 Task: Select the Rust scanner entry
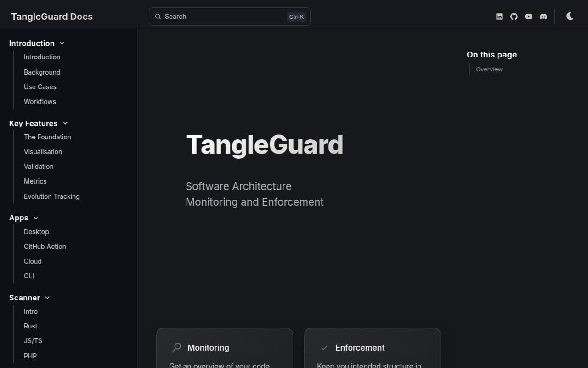click(30, 326)
